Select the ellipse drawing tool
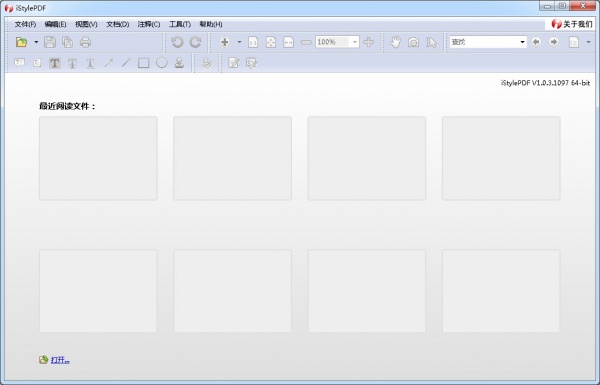600x385 pixels. tap(161, 62)
